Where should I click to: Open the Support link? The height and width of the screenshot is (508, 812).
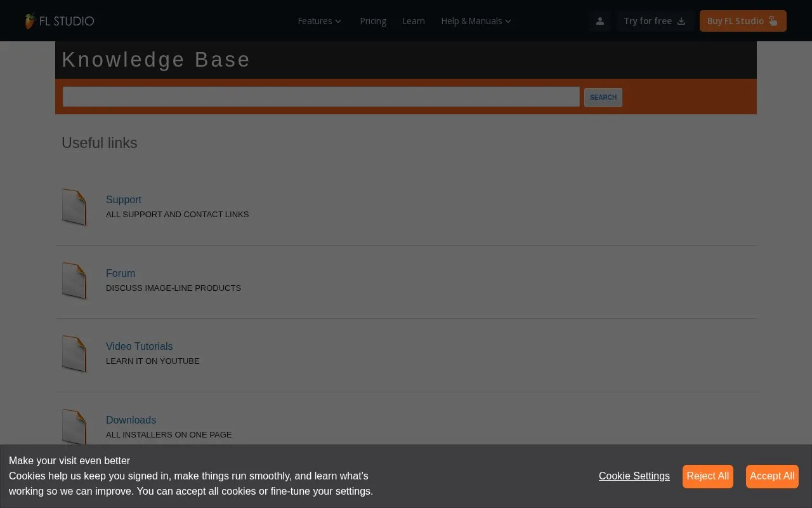point(124,199)
